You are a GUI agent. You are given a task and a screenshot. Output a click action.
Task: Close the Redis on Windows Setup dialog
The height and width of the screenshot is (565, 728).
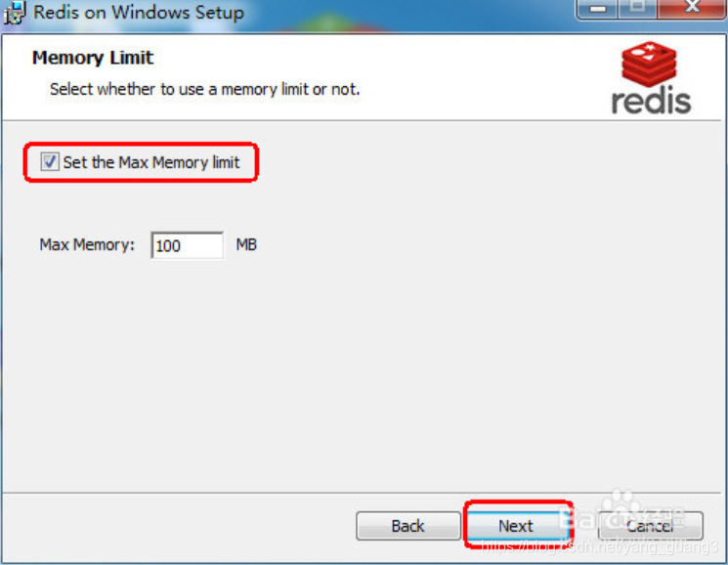click(x=692, y=9)
